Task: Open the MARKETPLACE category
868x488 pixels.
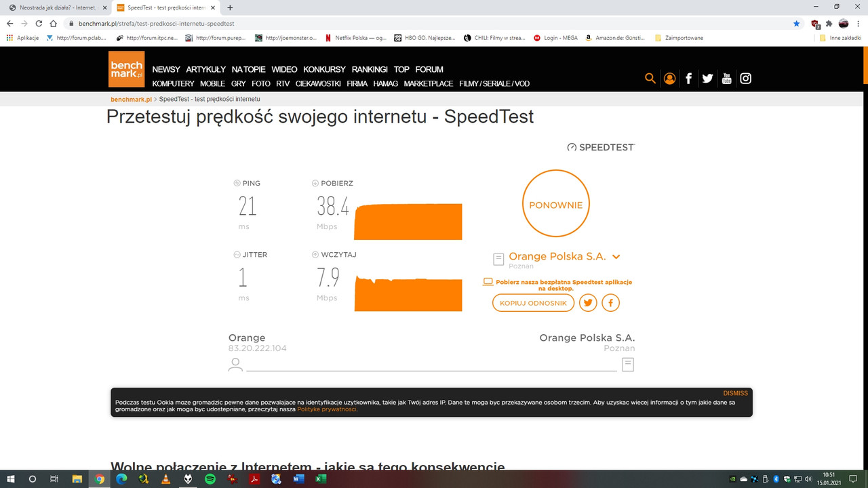Action: pos(429,83)
